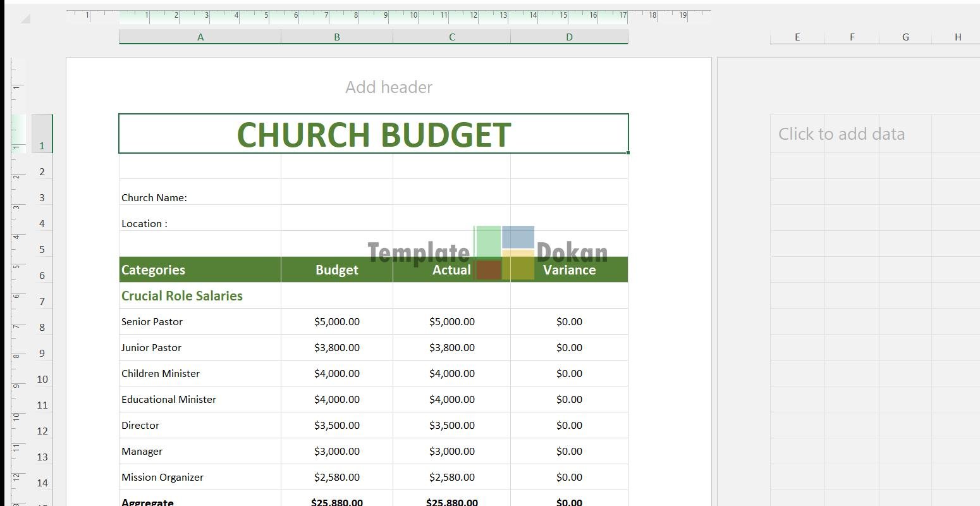Click the Categories table header cell
The width and height of the screenshot is (980, 506).
point(200,270)
